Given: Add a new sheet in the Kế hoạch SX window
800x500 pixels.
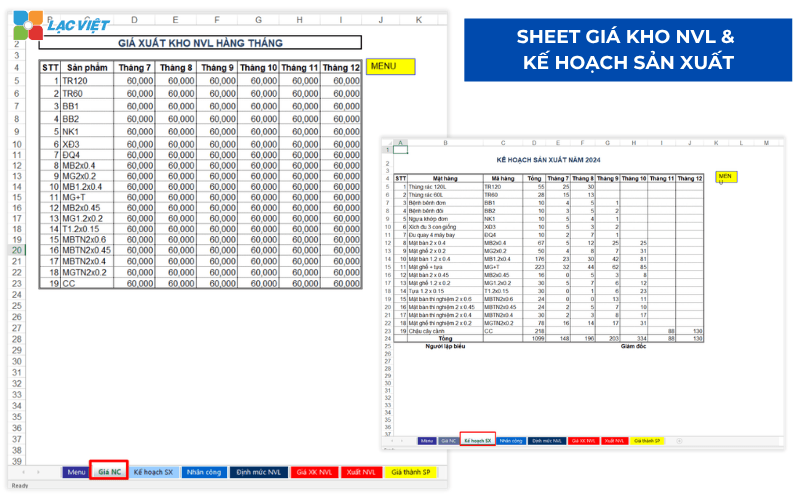Looking at the screenshot, I should click(679, 441).
